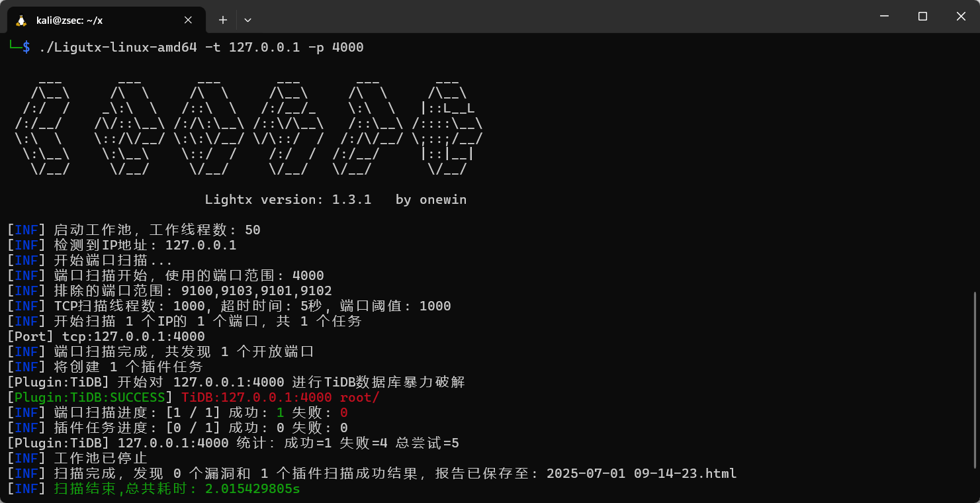980x503 pixels.
Task: Click the '开始扫描 1 个IP的 1 个端口' line
Action: point(185,321)
